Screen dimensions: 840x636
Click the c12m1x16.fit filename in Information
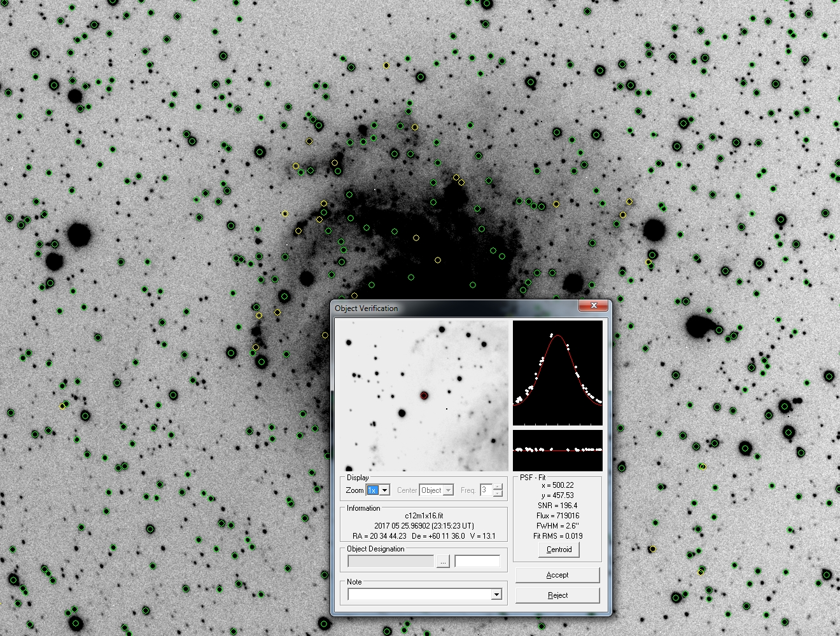click(424, 516)
